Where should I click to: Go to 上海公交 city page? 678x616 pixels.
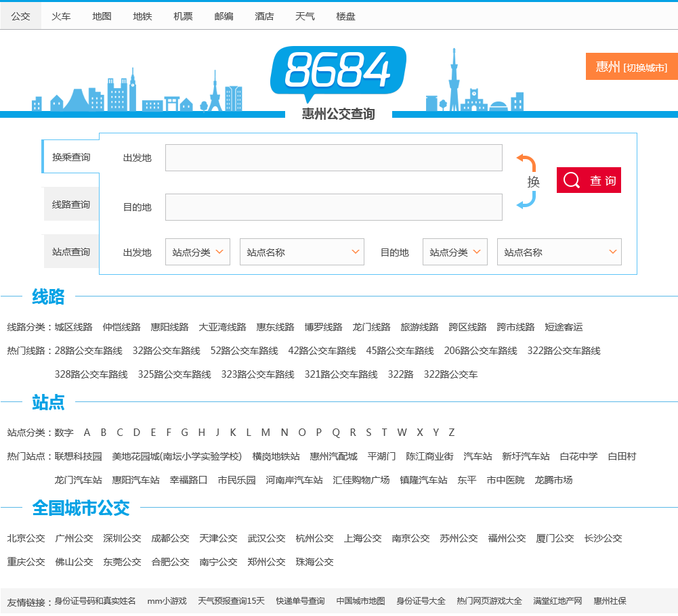click(362, 538)
